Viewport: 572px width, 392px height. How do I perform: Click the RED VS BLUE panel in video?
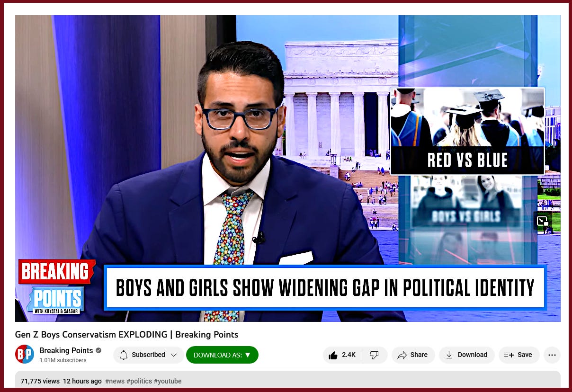click(x=467, y=131)
